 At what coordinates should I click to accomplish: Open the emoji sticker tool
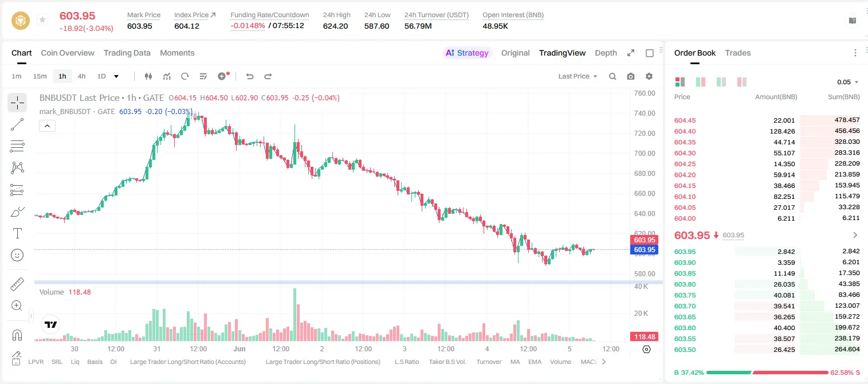pyautogui.click(x=17, y=255)
